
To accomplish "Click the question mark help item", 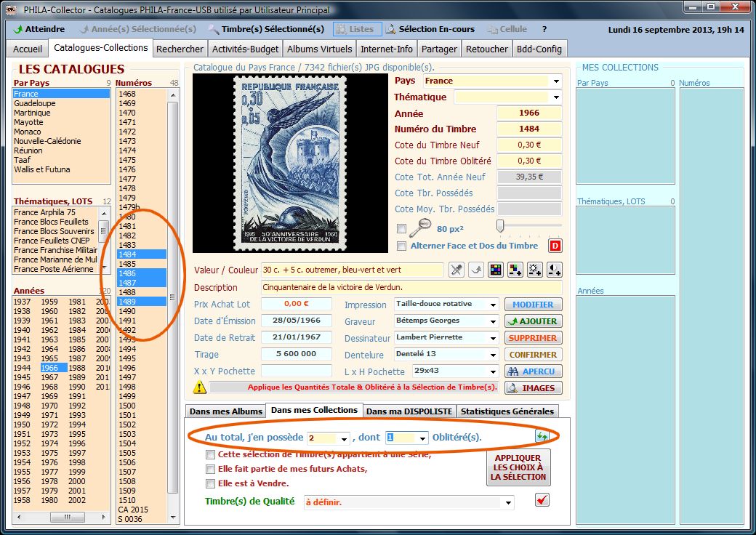I will click(544, 29).
